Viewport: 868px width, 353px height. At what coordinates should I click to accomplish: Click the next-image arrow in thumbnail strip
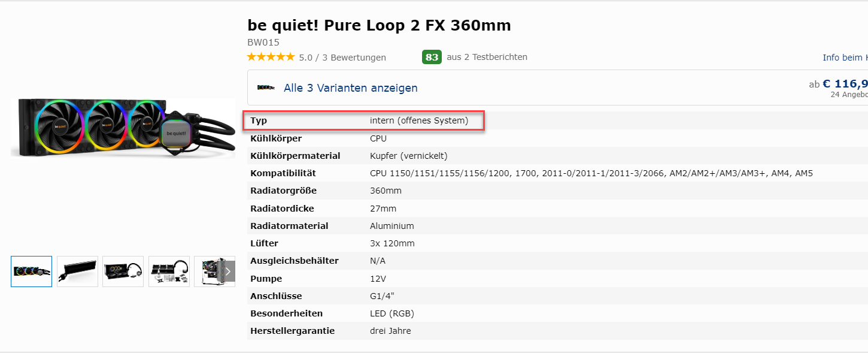pyautogui.click(x=227, y=271)
